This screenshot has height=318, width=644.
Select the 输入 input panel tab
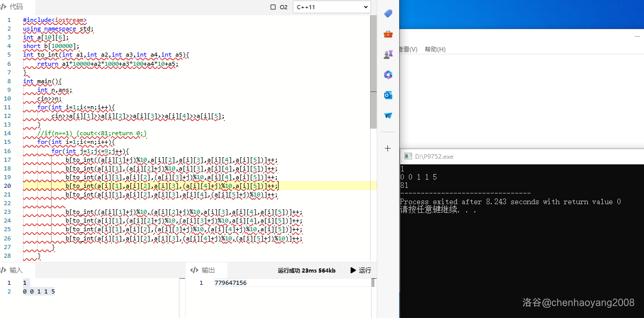tap(12, 270)
